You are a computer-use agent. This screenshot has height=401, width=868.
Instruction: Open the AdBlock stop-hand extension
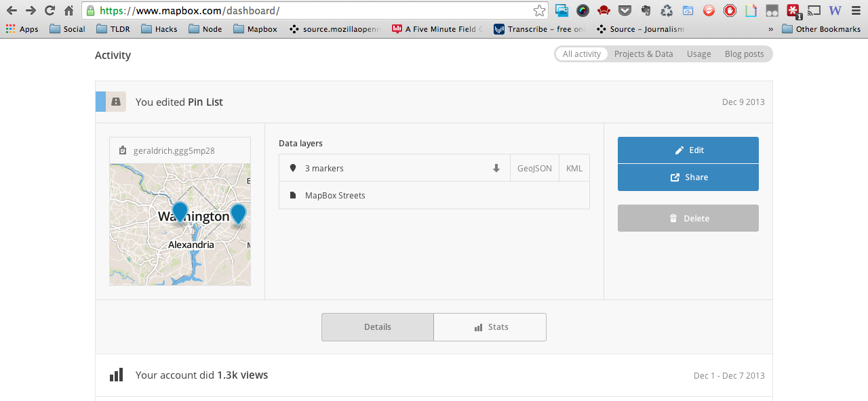730,10
